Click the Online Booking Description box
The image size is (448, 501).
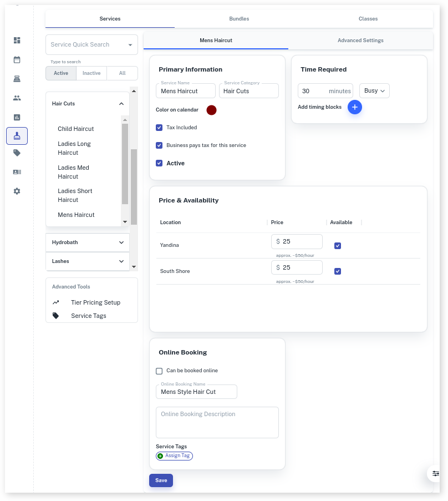tap(217, 422)
